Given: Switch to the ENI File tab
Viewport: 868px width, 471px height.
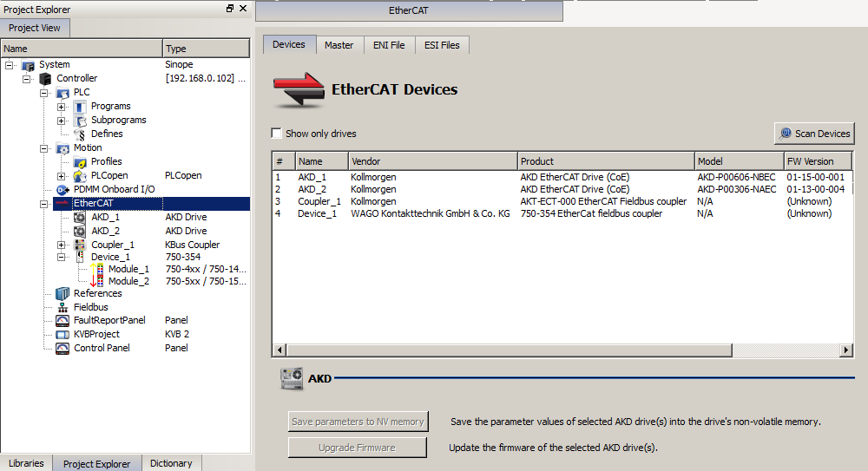Looking at the screenshot, I should pos(389,45).
